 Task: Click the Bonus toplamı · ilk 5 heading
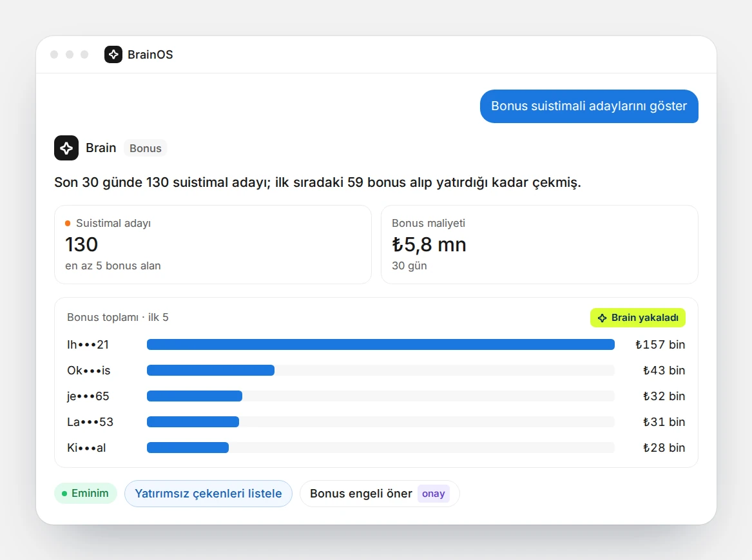coord(118,318)
